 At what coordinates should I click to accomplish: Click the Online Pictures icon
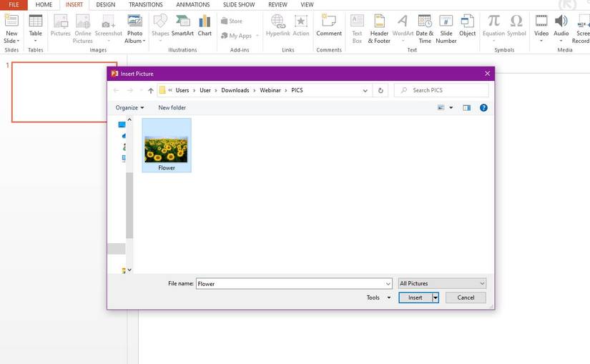pyautogui.click(x=83, y=21)
